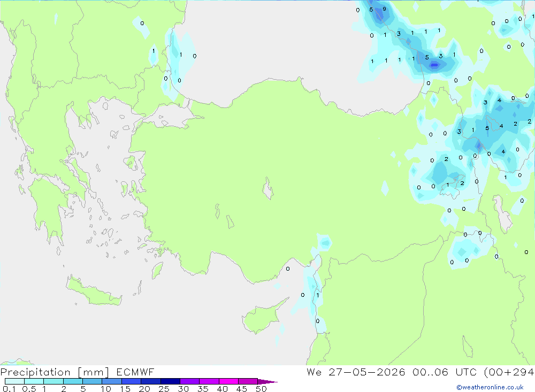Screen dimensions: 535x392
Task: Pick the 15–20 mm dark blue swatch
Action: (132, 381)
